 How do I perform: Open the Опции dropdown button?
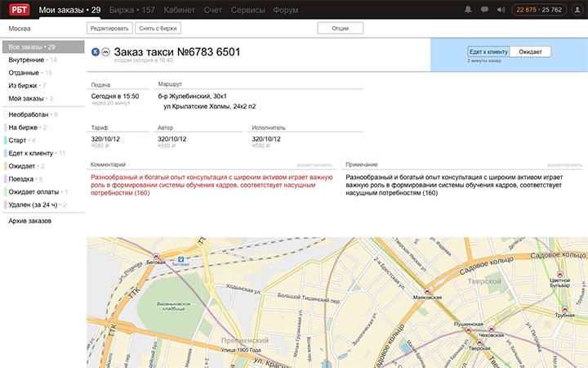tap(340, 28)
